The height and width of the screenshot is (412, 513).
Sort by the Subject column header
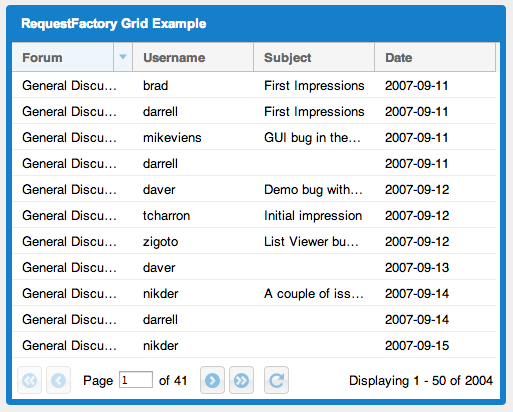tap(314, 57)
